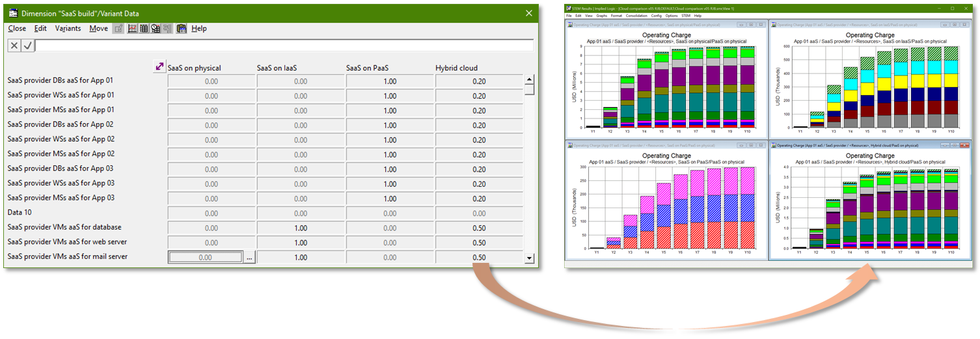Open Graphs menu in STEM Results window
This screenshot has width=980, height=339.
[601, 16]
